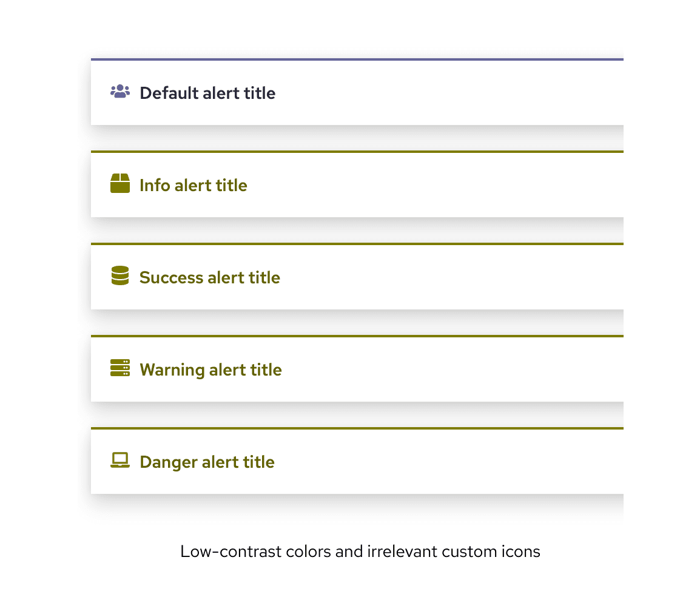Click the "Success alert title" heading
The height and width of the screenshot is (614, 700).
tap(210, 277)
